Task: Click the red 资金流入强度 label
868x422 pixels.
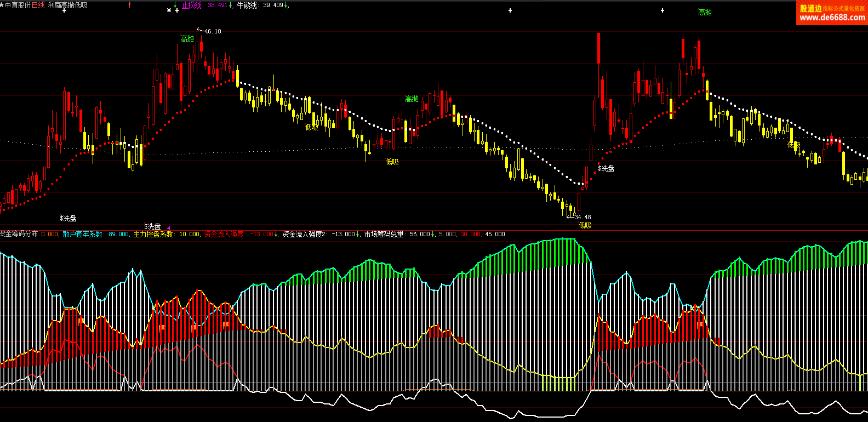Action: tap(224, 234)
